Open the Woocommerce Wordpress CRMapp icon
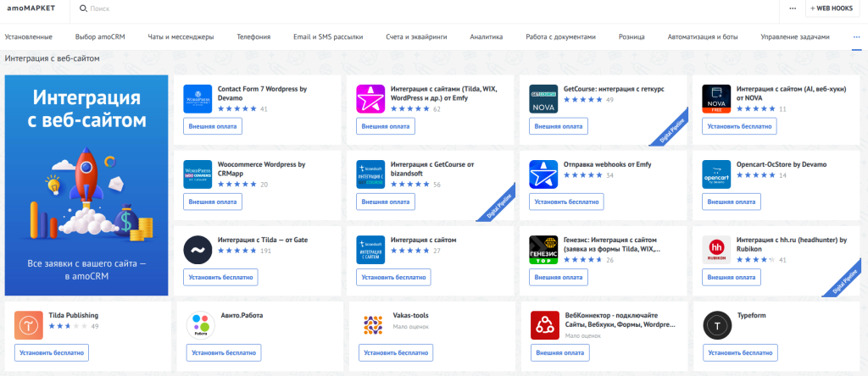The width and height of the screenshot is (868, 376). tap(198, 174)
